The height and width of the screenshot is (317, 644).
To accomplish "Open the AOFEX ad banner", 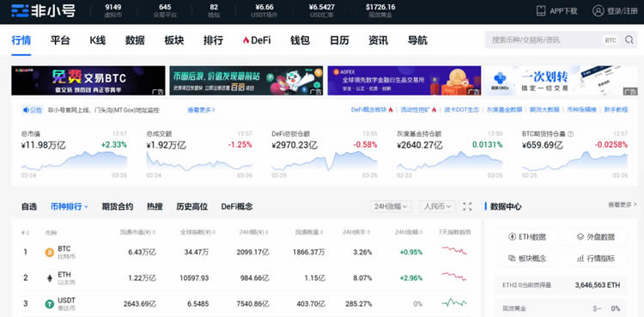I will (x=404, y=81).
